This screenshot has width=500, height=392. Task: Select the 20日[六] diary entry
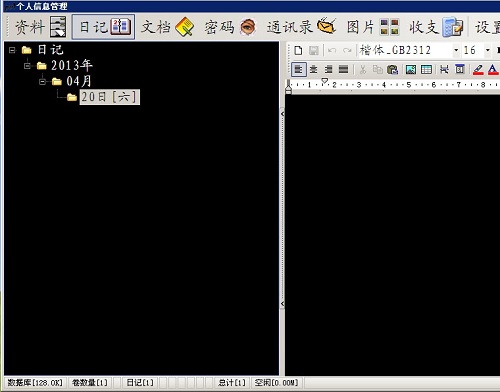(109, 97)
